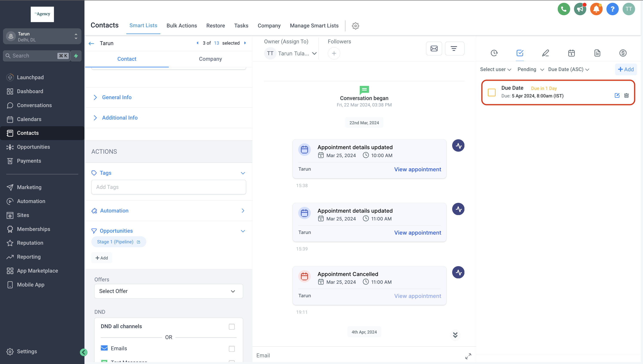
Task: Expand the General Info section
Action: coord(117,97)
